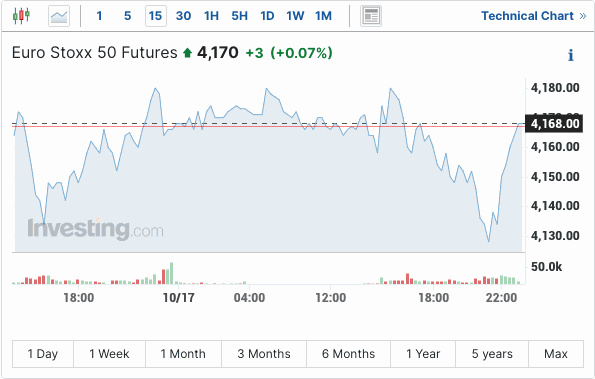Image resolution: width=595 pixels, height=379 pixels.
Task: Show the 1 Year range
Action: click(423, 354)
